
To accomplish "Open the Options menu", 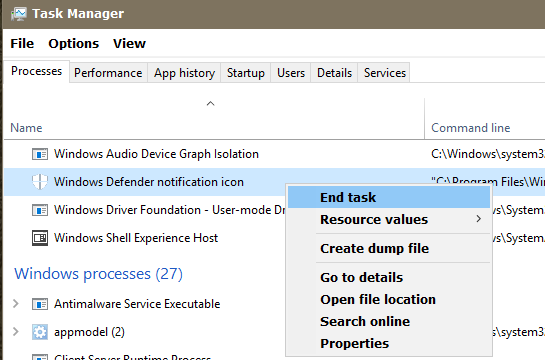I will point(74,43).
